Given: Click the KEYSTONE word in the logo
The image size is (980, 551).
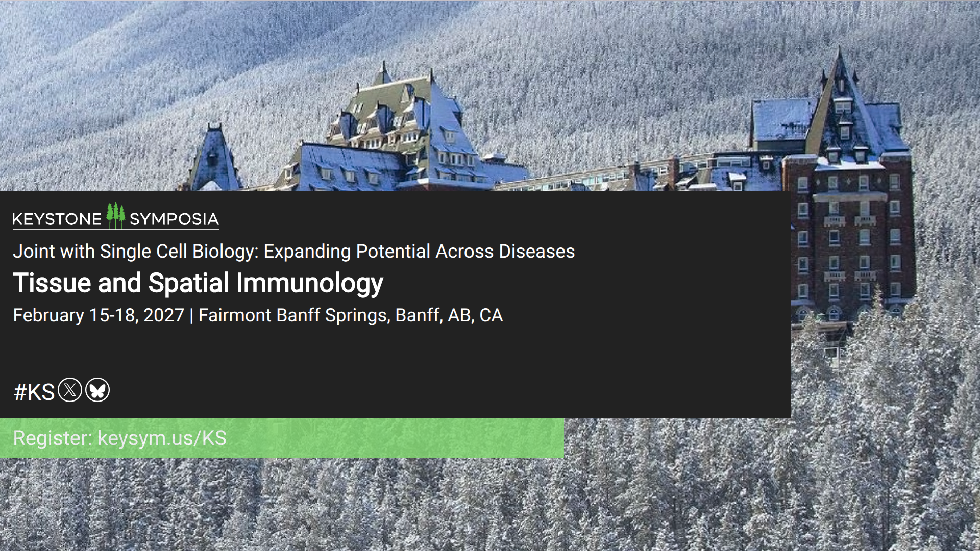Looking at the screenshot, I should tap(57, 219).
